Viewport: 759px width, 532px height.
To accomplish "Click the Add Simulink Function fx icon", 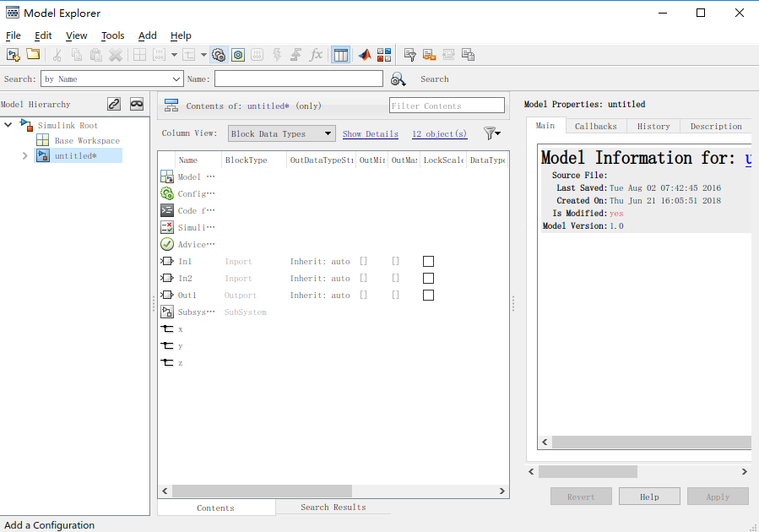I will click(x=316, y=55).
